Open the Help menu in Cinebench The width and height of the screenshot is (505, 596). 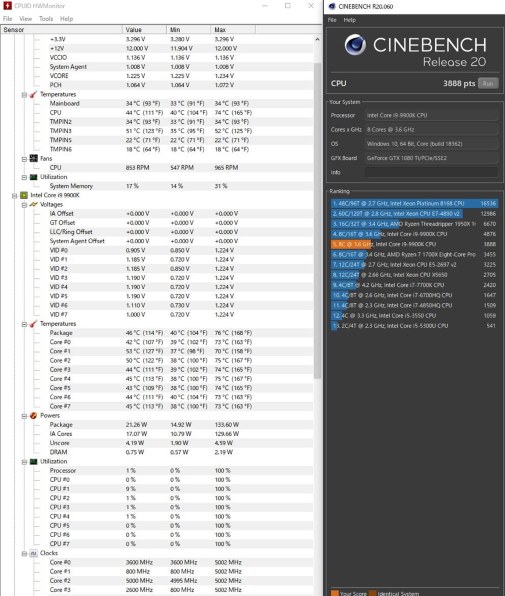(x=349, y=20)
